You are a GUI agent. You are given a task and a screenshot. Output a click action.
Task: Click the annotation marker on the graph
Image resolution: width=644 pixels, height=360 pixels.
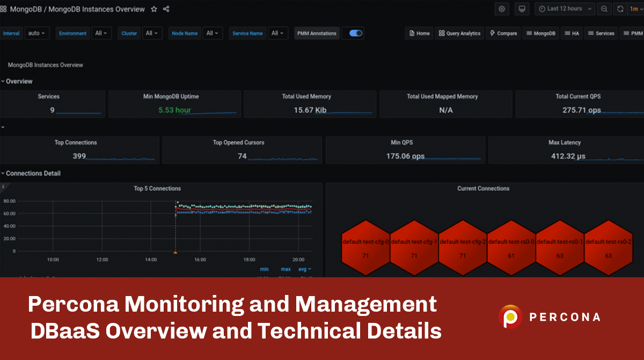pyautogui.click(x=175, y=252)
